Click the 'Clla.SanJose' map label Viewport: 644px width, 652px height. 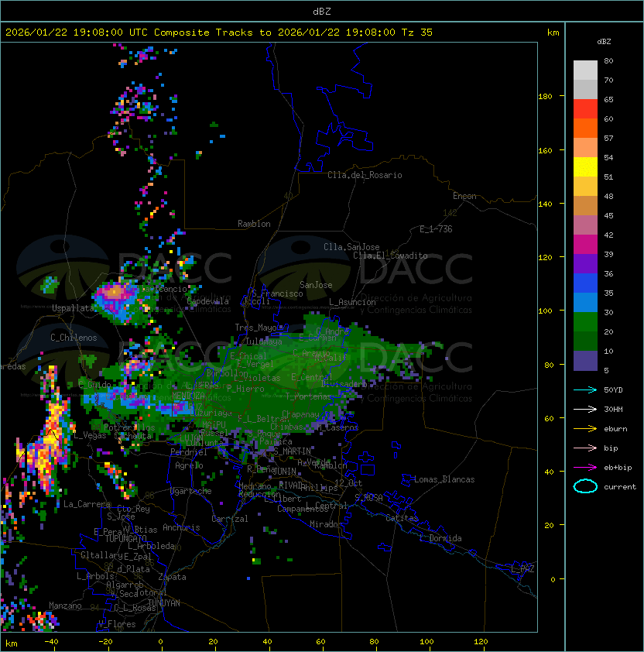(351, 247)
